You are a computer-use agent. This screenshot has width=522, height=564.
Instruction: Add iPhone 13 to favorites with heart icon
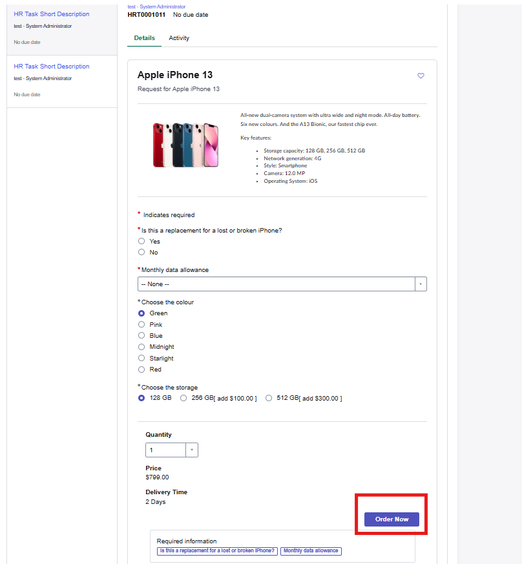420,76
